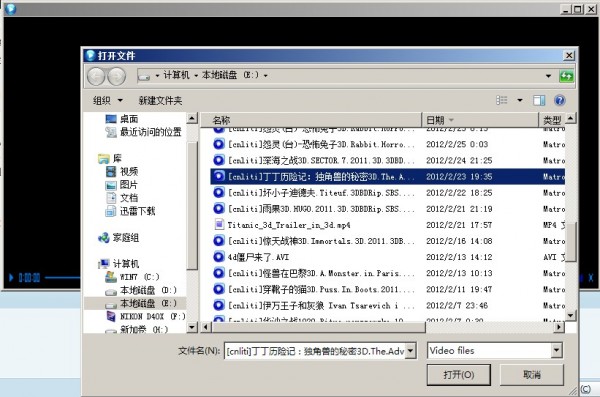This screenshot has height=397, width=600.
Task: Close the 打开文件 dialog
Action: coord(569,56)
